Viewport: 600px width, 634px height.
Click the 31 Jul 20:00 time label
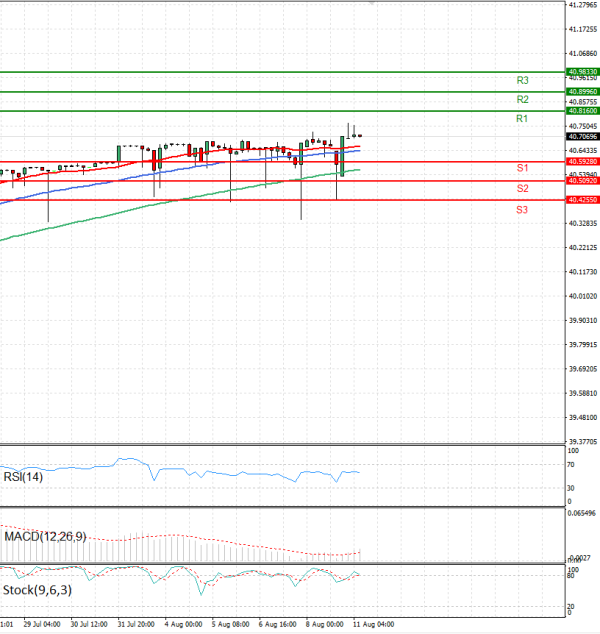click(x=135, y=624)
